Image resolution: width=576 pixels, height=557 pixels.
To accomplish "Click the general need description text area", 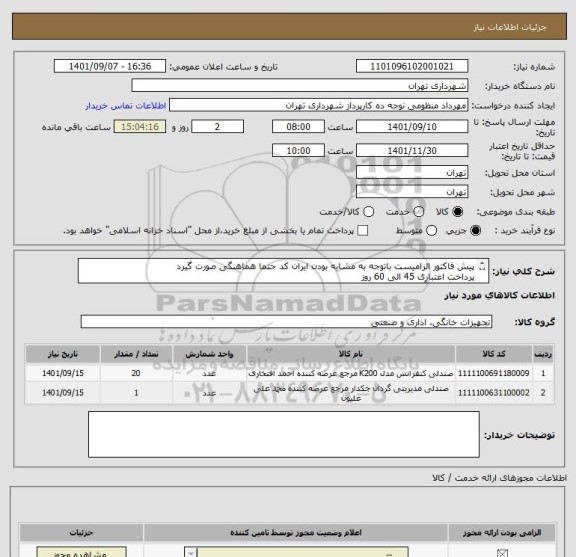I will point(283,271).
